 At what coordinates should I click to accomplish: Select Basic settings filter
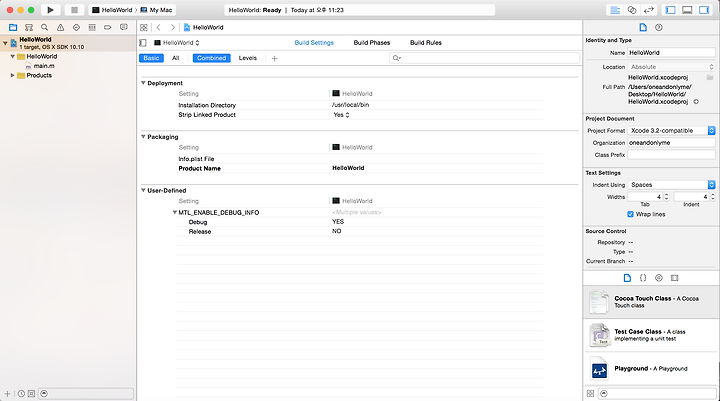click(151, 58)
